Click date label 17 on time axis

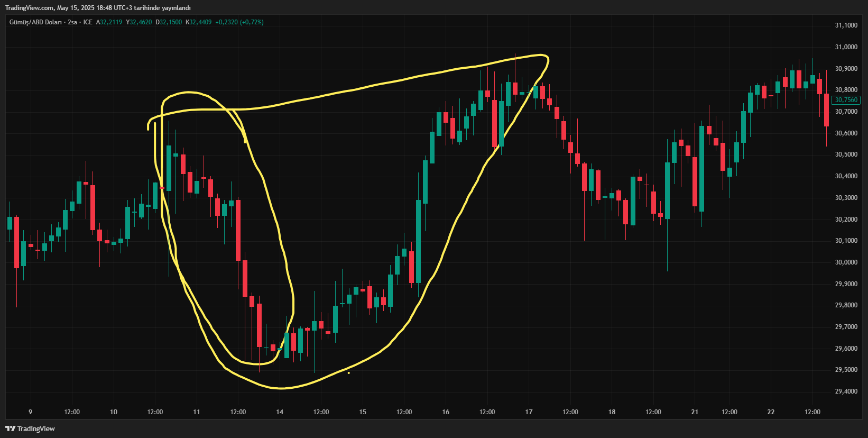point(529,412)
